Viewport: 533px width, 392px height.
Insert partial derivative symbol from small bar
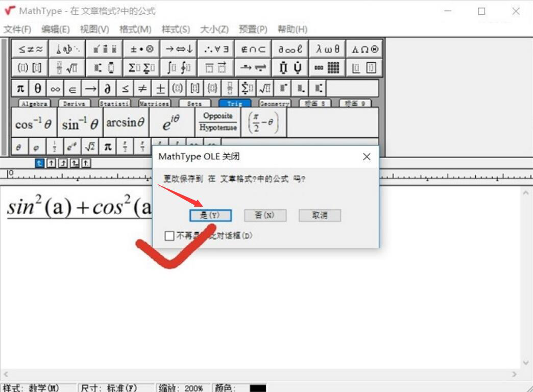click(107, 89)
